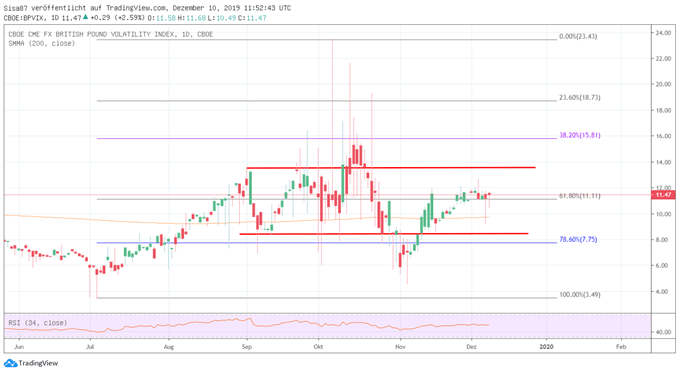This screenshot has height=373, width=679.
Task: Click the Sep marker on time axis
Action: tap(247, 347)
